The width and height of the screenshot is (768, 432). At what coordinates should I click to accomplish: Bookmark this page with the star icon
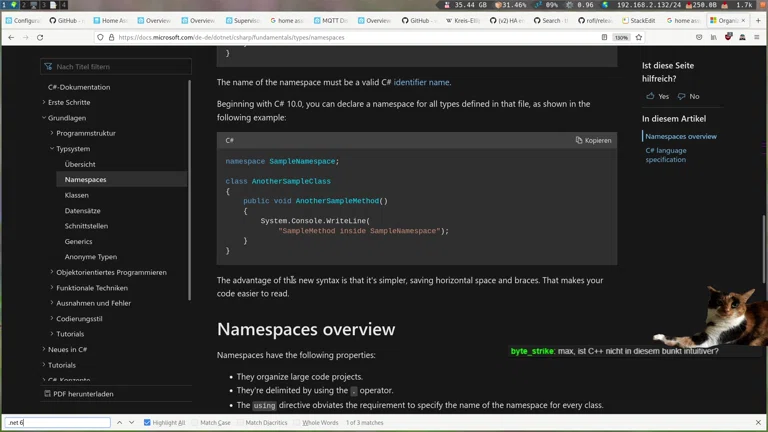tap(639, 37)
